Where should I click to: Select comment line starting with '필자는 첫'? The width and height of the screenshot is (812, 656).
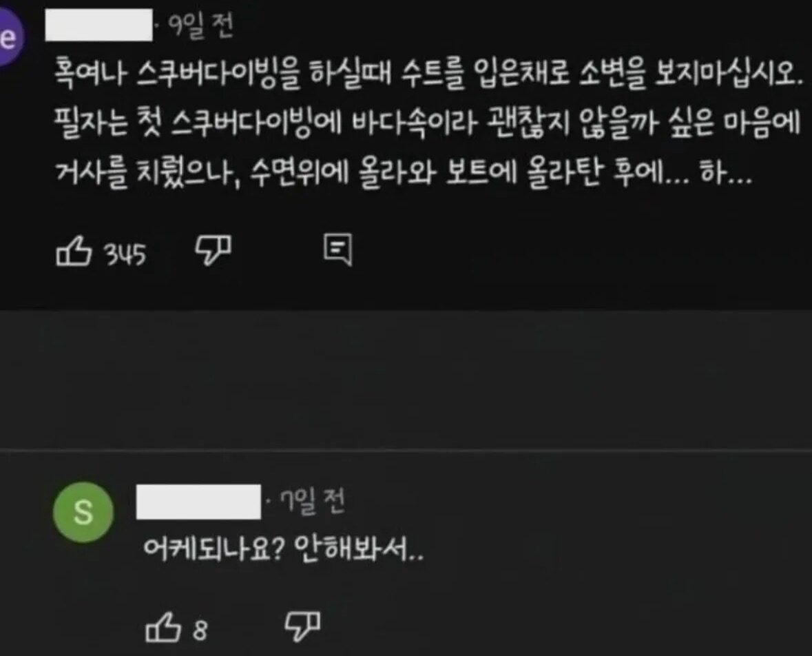[428, 124]
